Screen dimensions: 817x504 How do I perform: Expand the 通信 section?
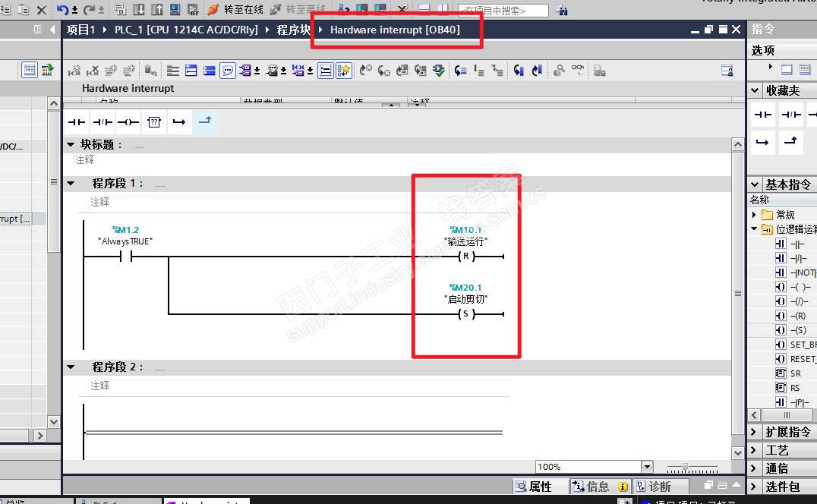pos(754,468)
